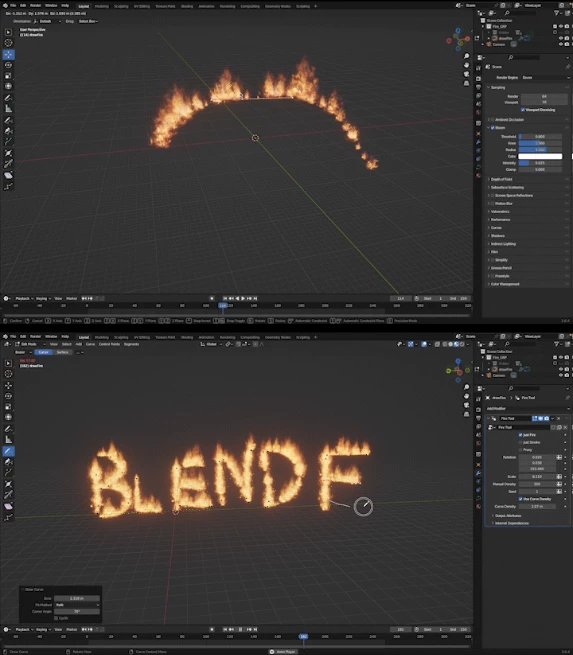Viewport: 573px width, 655px height.
Task: Select the Cursor depth button in bottom header
Action: coord(43,352)
